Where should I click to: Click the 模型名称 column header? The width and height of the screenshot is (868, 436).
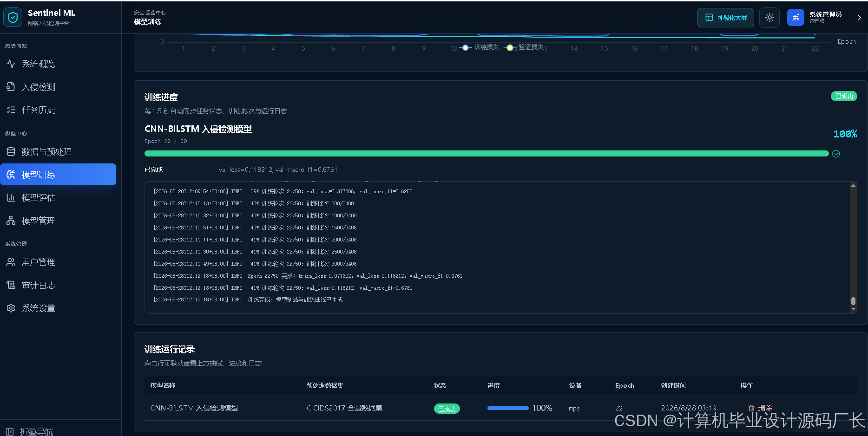click(x=163, y=385)
